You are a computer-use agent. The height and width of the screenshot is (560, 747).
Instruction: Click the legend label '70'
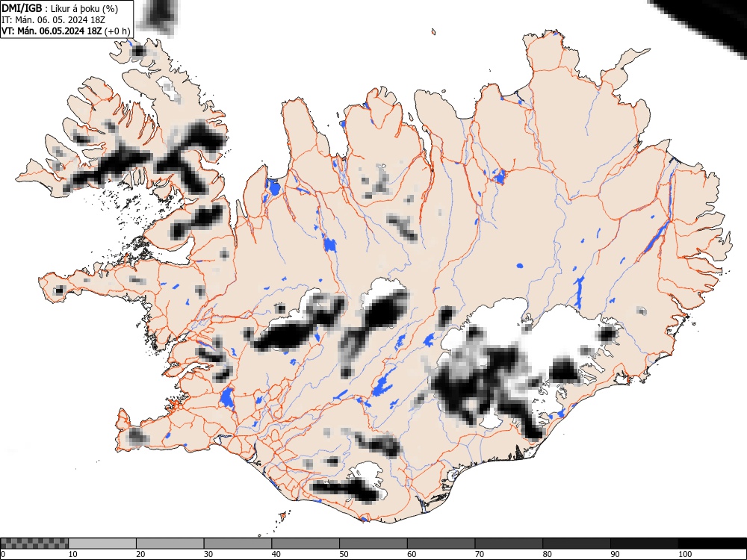click(x=479, y=554)
